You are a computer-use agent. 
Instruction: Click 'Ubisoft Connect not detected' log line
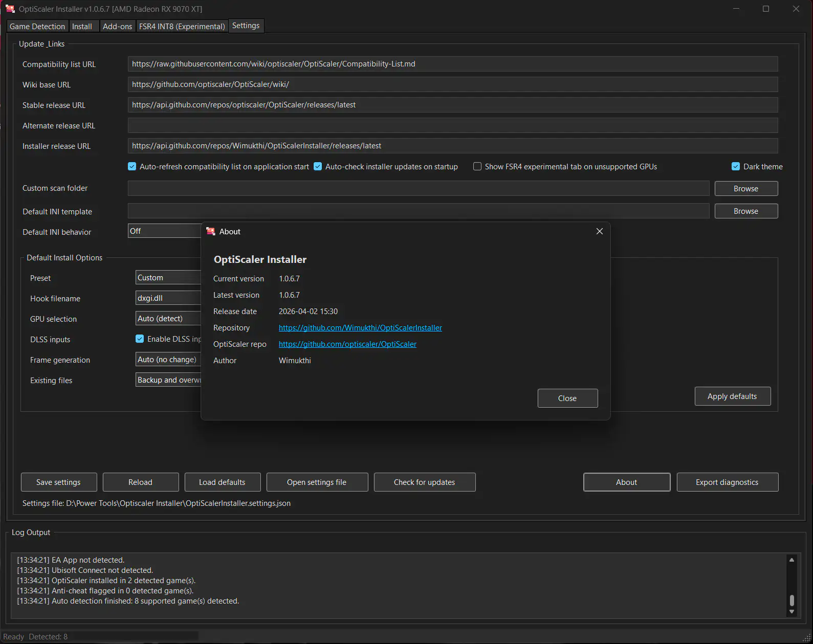tap(85, 570)
